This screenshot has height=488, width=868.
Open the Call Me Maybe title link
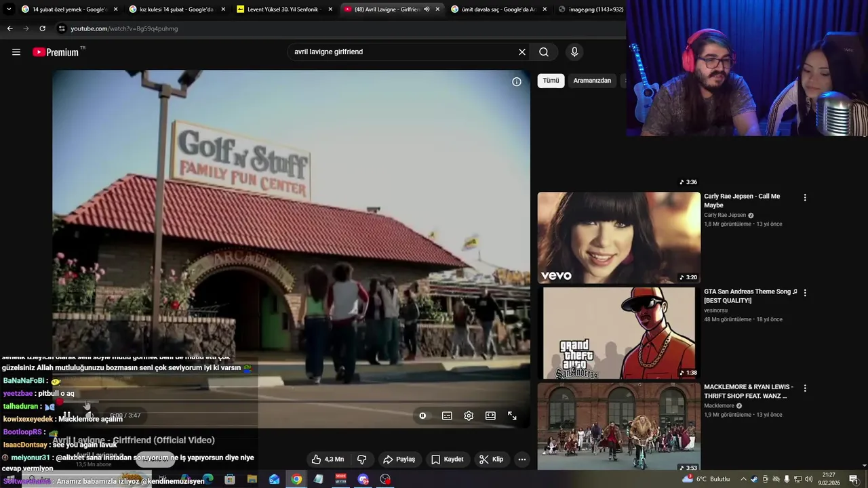point(742,201)
